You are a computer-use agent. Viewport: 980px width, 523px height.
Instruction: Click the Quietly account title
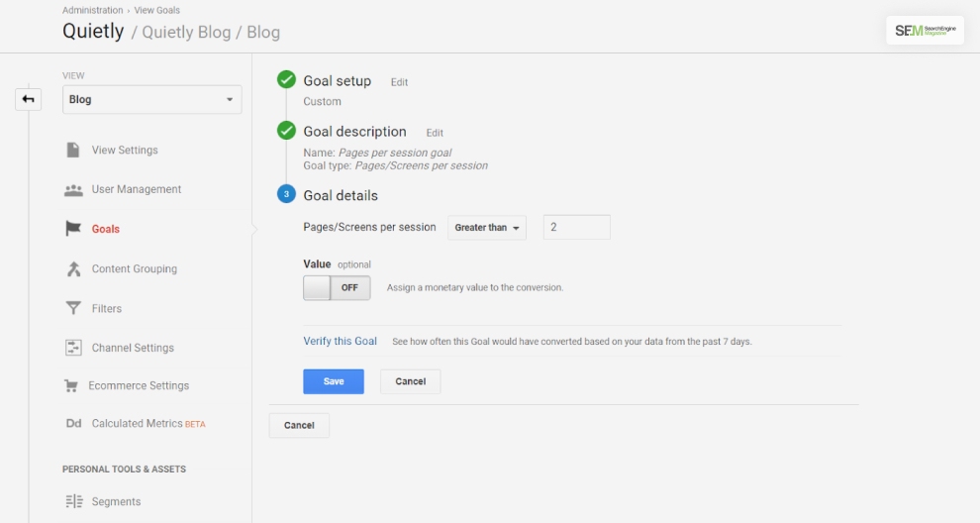coord(93,31)
